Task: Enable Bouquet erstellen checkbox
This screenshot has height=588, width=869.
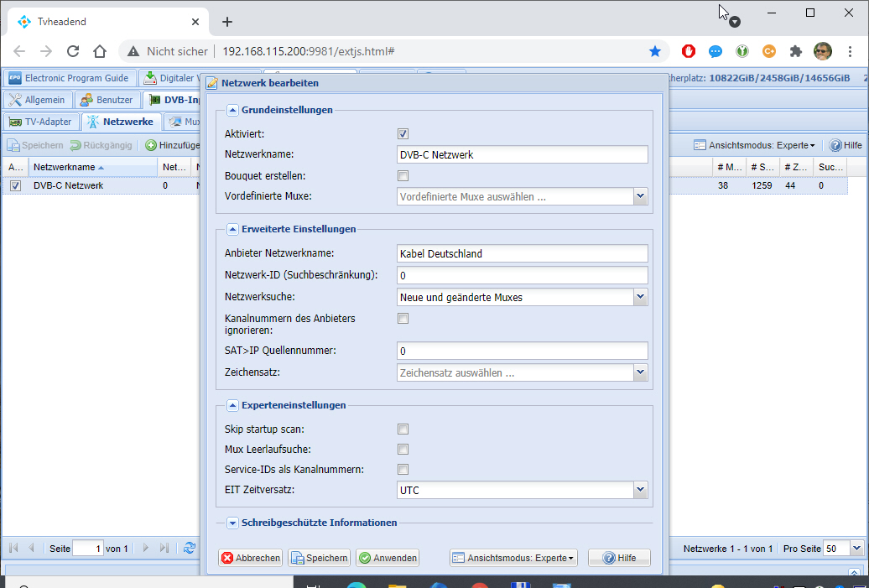Action: (403, 175)
